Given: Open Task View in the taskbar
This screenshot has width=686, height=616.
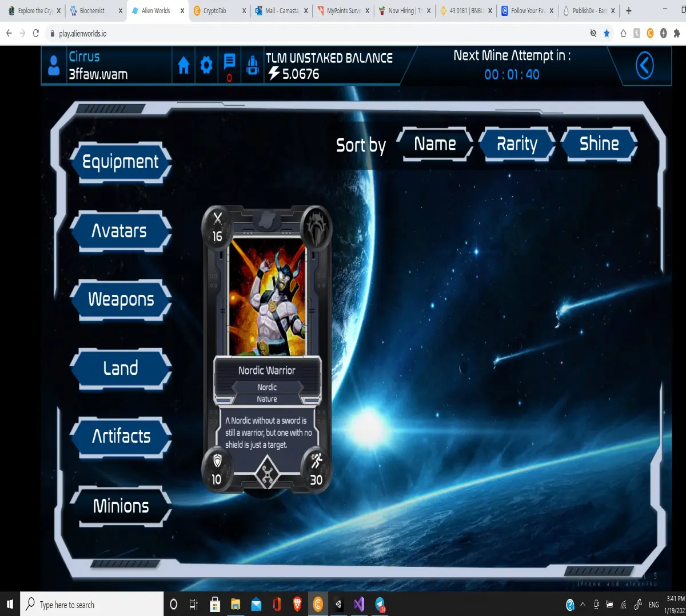Looking at the screenshot, I should point(194,604).
